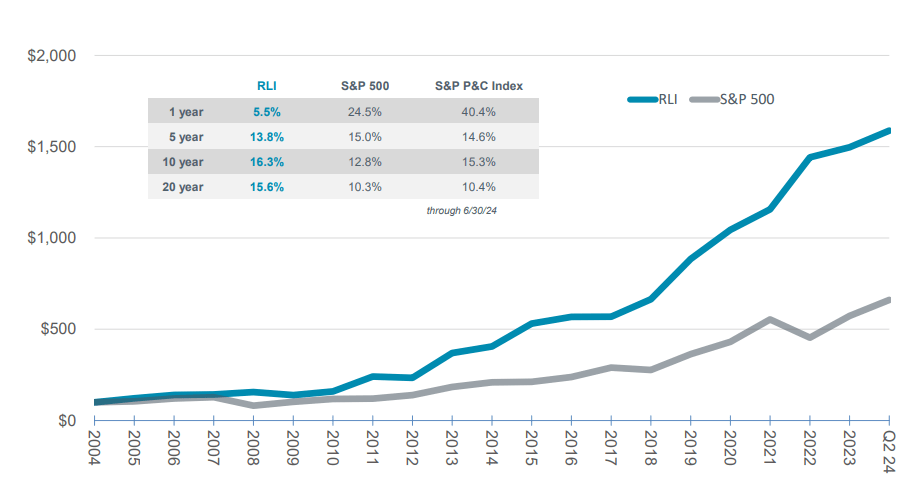The image size is (922, 498).
Task: Click the $500 y-axis label
Action: (58, 330)
